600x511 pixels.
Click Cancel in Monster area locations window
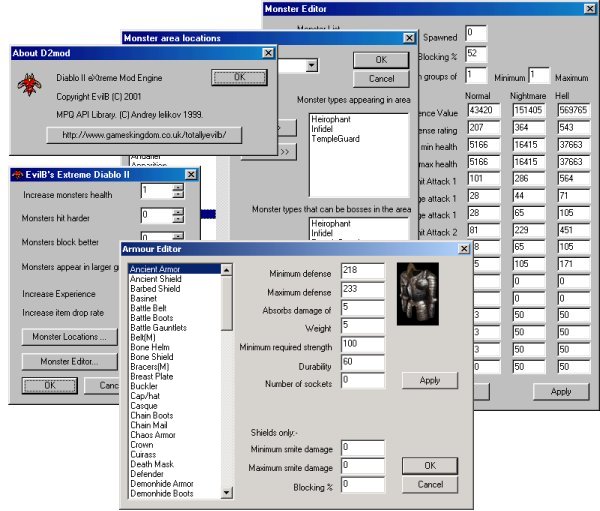[x=381, y=78]
